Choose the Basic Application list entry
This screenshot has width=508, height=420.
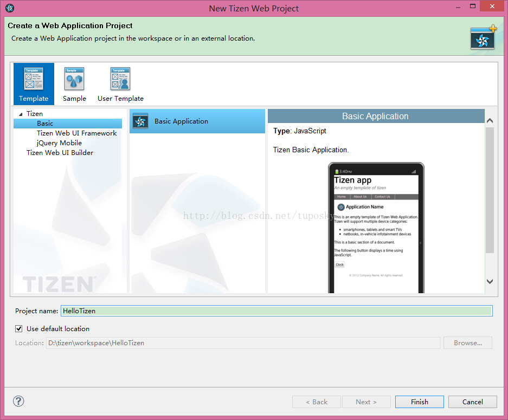point(197,121)
